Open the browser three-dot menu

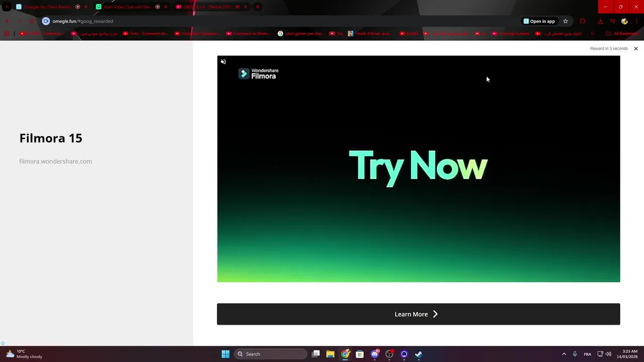click(x=636, y=21)
